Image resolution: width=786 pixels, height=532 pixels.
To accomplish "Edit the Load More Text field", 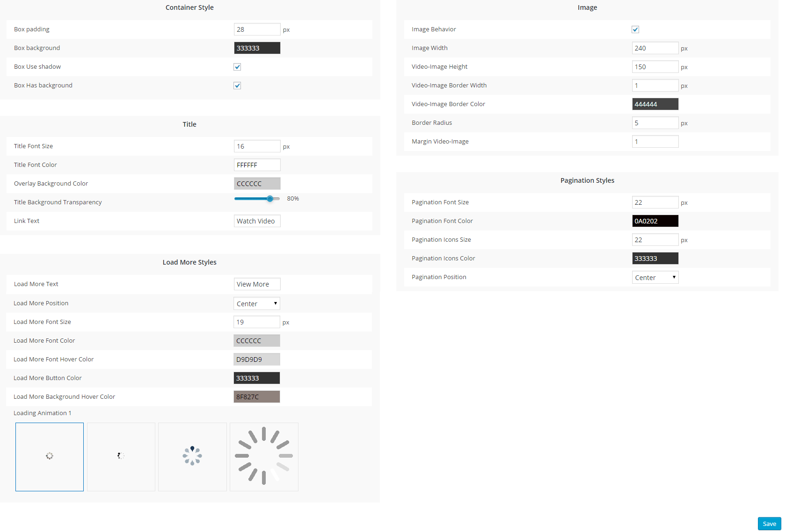I will pos(257,284).
